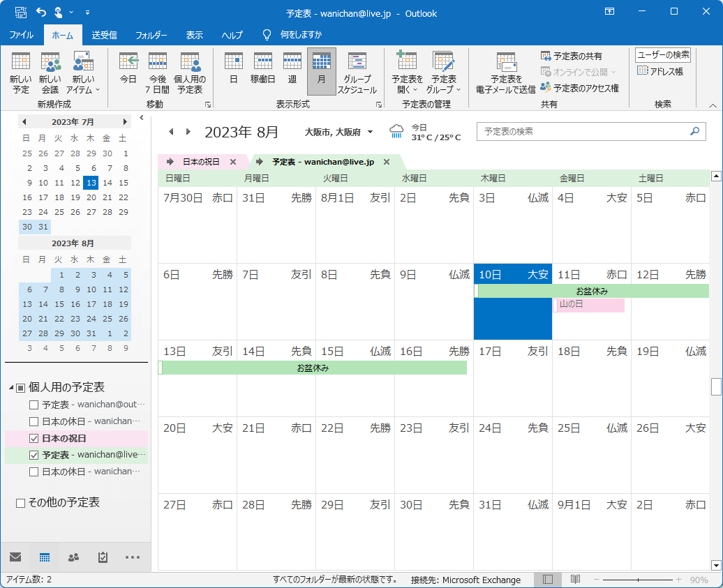Switch to normal view in status bar
The image size is (723, 588).
click(x=548, y=579)
